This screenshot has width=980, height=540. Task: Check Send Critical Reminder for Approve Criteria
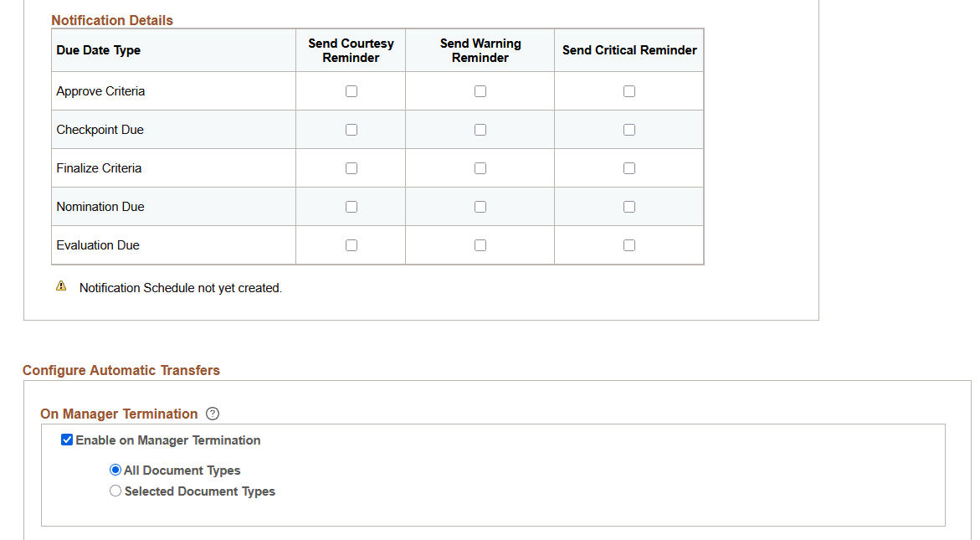(629, 90)
